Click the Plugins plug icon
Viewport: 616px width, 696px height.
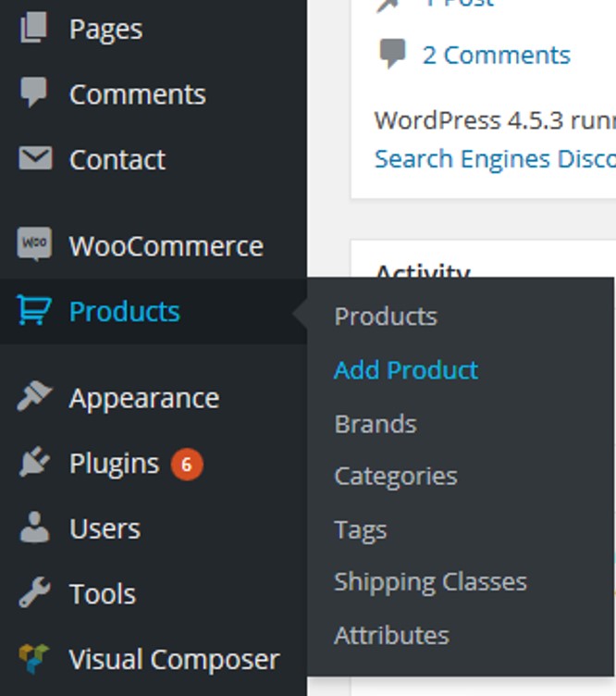[x=34, y=462]
